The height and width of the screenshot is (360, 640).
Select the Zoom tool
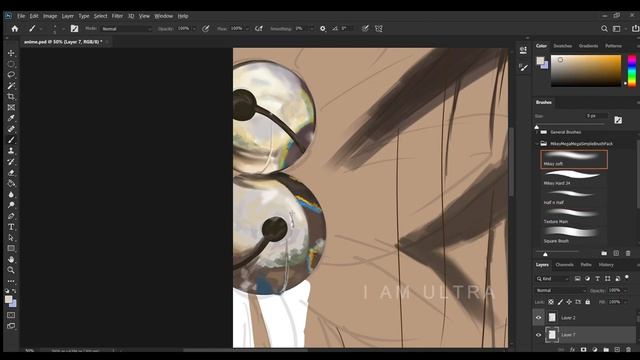(x=11, y=270)
